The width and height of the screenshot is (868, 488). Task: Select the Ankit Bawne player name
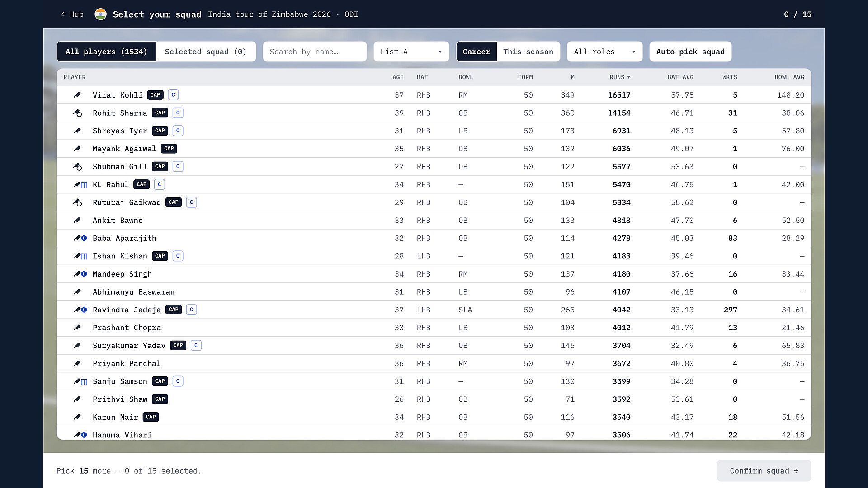(x=118, y=220)
